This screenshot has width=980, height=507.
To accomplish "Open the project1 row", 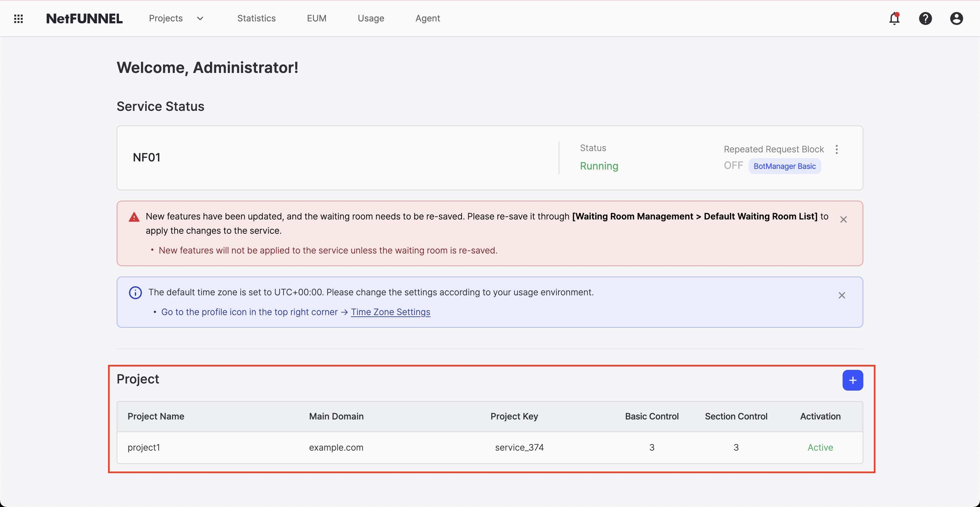I will [x=144, y=447].
